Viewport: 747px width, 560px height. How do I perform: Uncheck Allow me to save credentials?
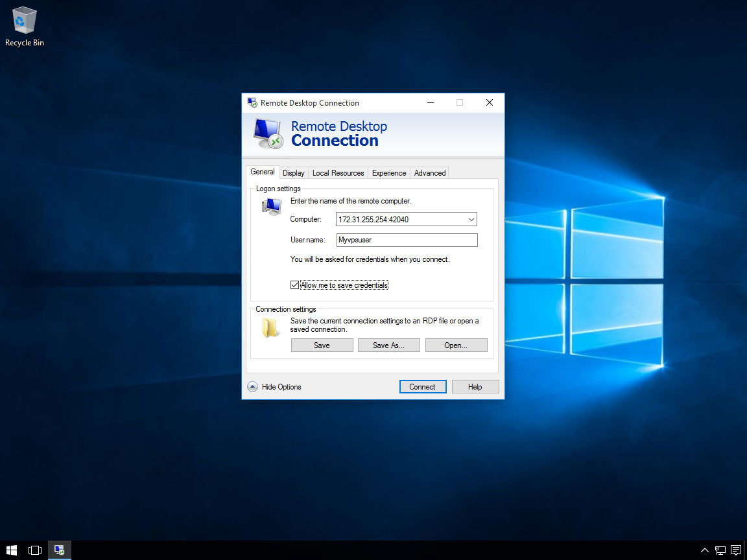[295, 285]
